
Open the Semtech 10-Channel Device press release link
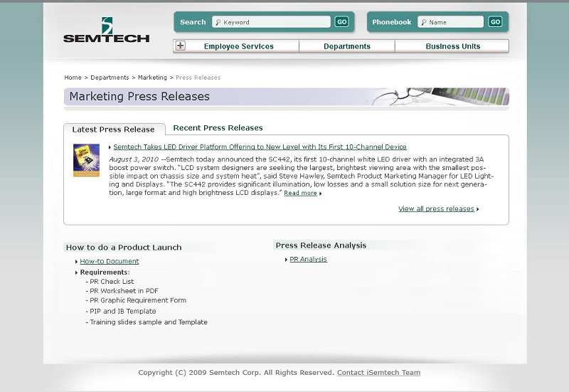point(260,147)
